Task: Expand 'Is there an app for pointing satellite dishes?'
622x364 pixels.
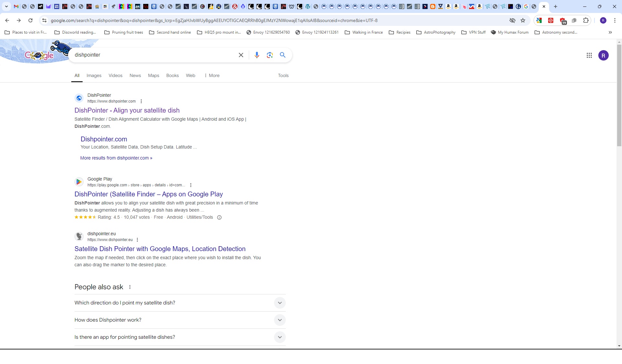Action: (180, 337)
